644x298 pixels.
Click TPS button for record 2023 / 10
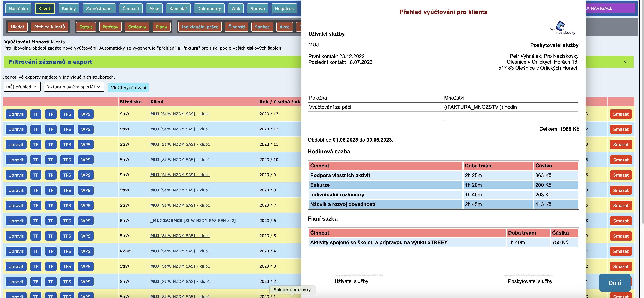coord(67,160)
